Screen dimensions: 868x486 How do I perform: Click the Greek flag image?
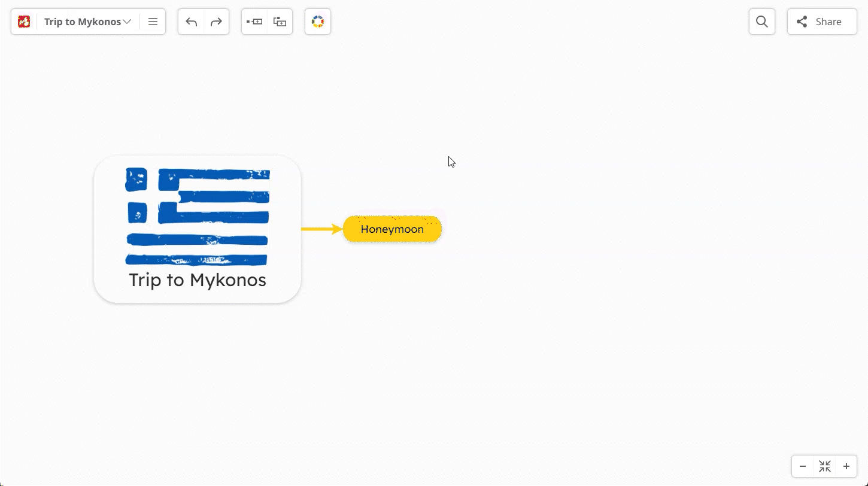click(x=198, y=216)
